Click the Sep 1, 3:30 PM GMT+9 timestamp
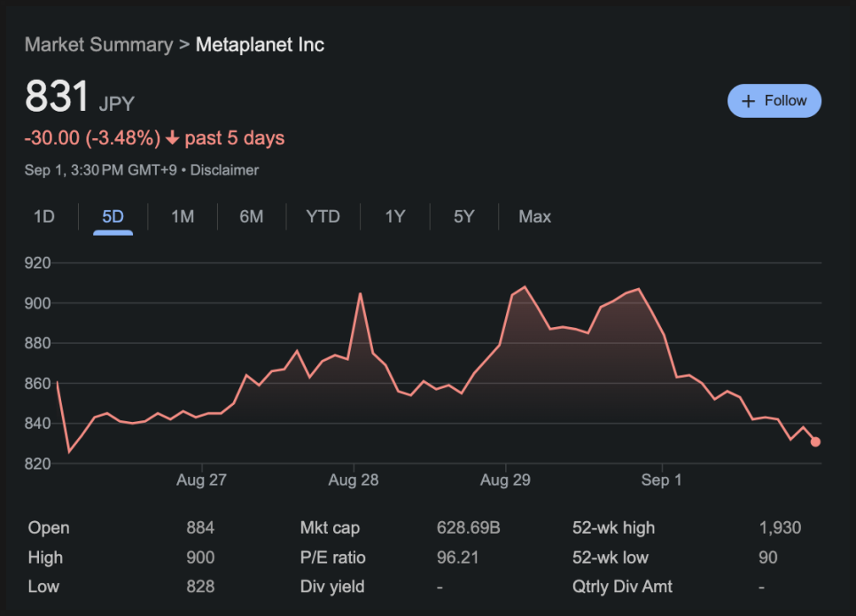Screen dimensions: 856x616 101,170
